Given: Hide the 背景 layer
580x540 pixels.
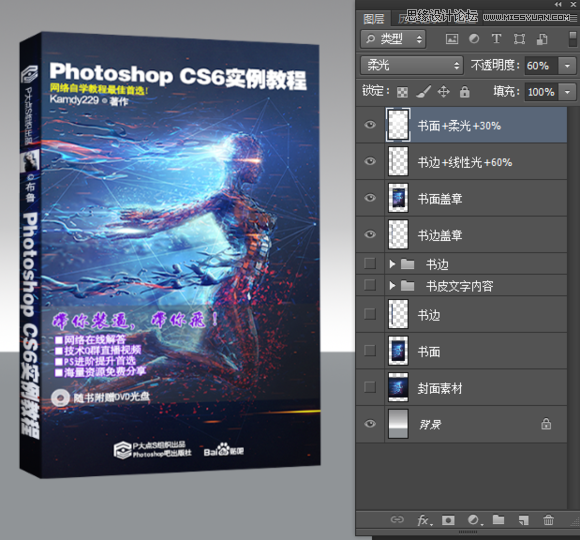Looking at the screenshot, I should (370, 423).
